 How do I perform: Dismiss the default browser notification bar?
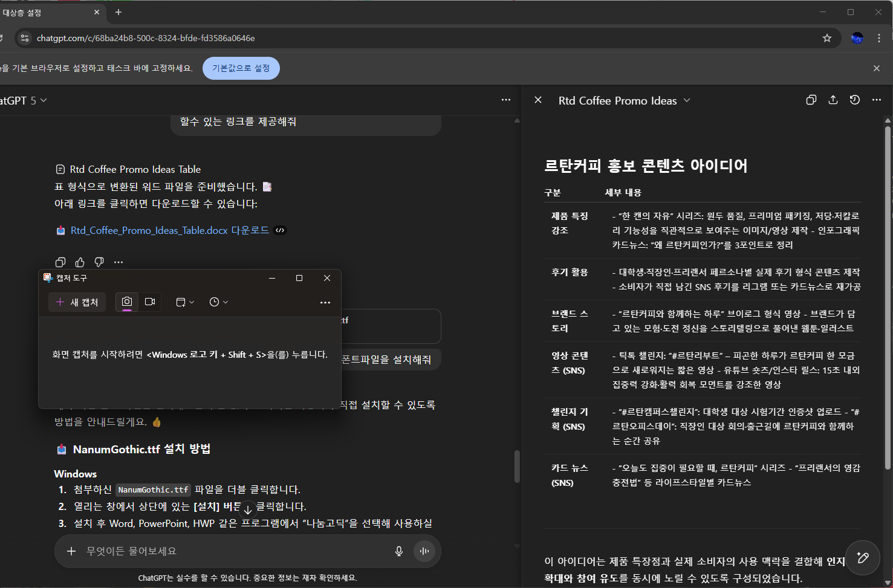tap(877, 68)
